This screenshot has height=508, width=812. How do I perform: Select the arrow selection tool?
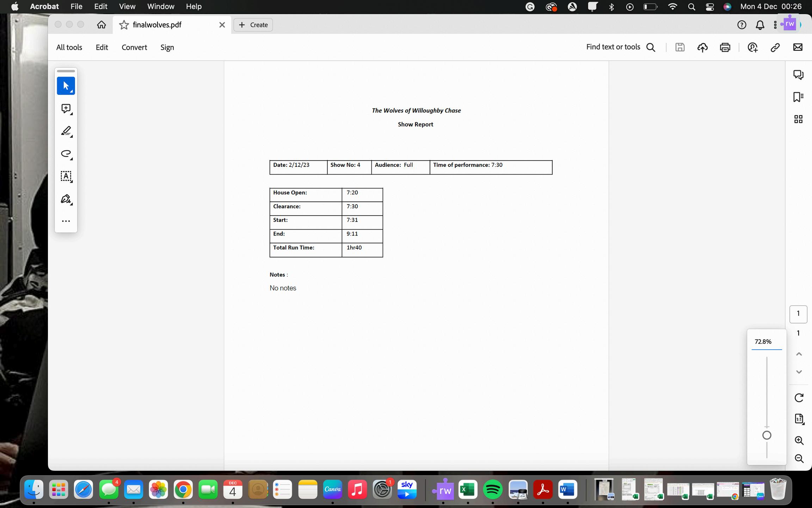point(66,86)
